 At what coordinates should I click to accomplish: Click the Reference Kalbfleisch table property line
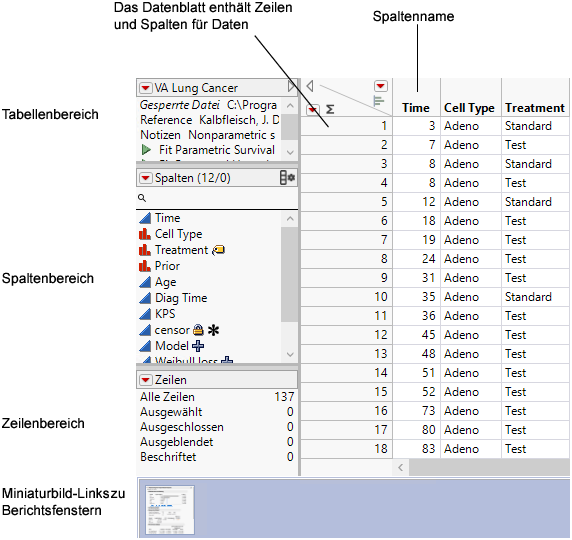point(210,120)
